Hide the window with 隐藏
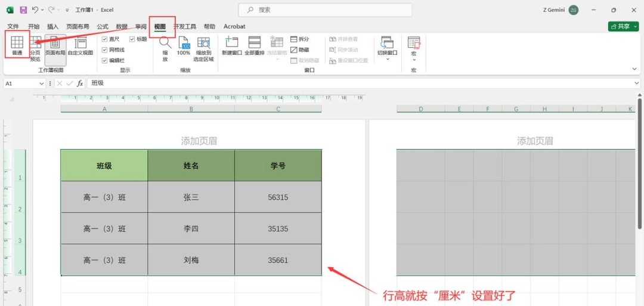644x306 pixels. point(300,50)
